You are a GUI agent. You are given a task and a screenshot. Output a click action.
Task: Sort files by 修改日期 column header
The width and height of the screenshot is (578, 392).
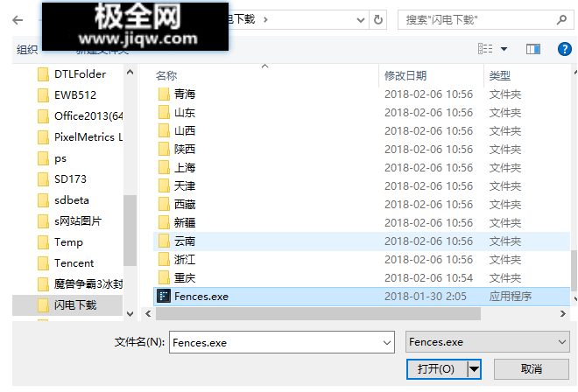click(405, 76)
